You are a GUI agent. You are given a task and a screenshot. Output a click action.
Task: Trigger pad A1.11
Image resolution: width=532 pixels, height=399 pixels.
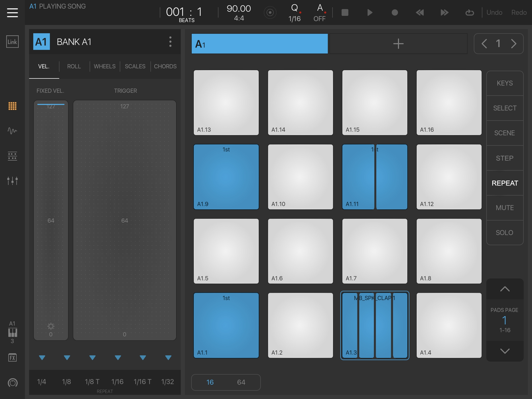tap(375, 177)
